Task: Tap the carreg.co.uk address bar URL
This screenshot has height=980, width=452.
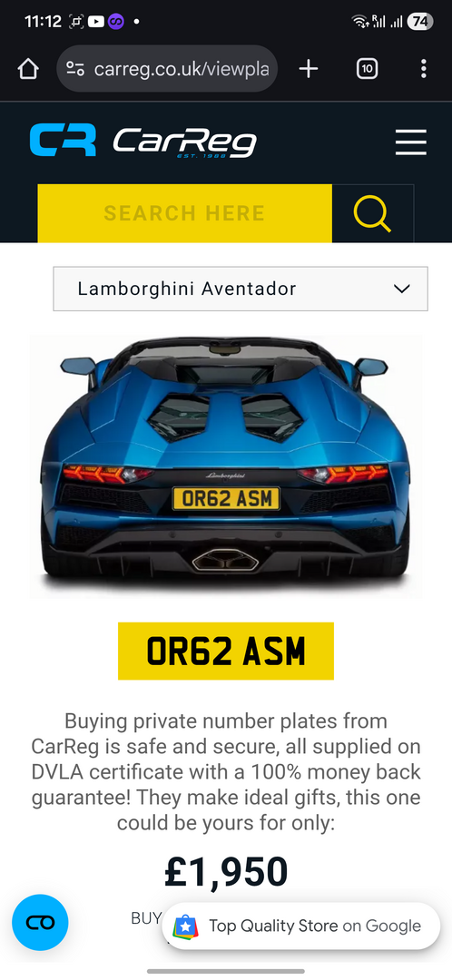Action: pyautogui.click(x=182, y=69)
